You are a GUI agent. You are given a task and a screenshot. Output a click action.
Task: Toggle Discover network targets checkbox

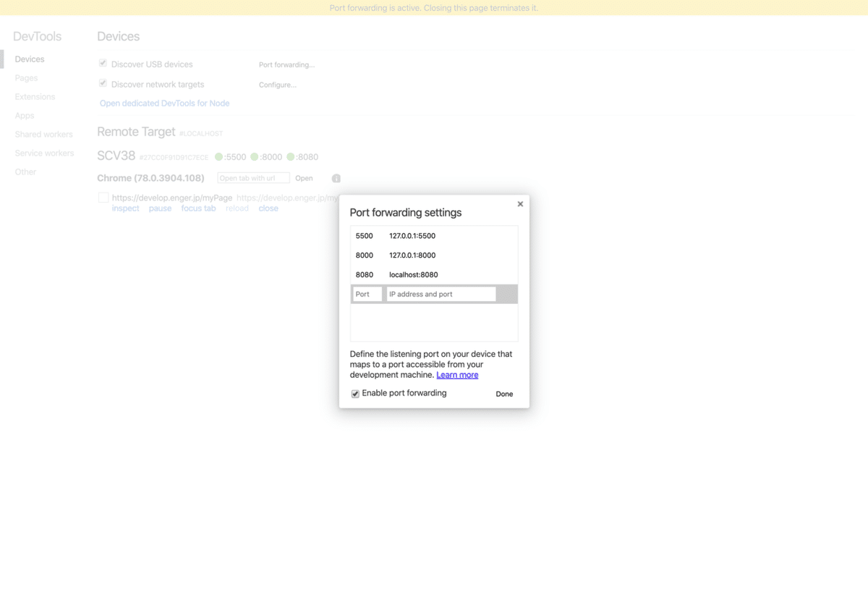pyautogui.click(x=103, y=83)
